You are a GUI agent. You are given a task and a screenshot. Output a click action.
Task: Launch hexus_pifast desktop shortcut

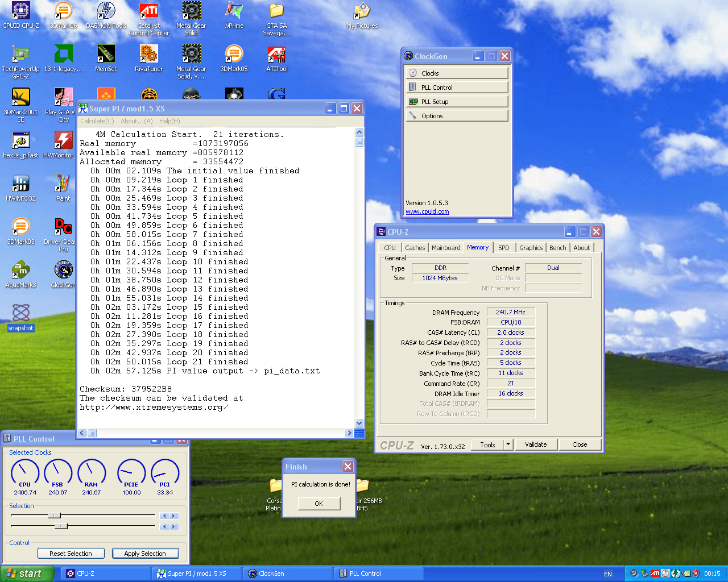(x=20, y=145)
